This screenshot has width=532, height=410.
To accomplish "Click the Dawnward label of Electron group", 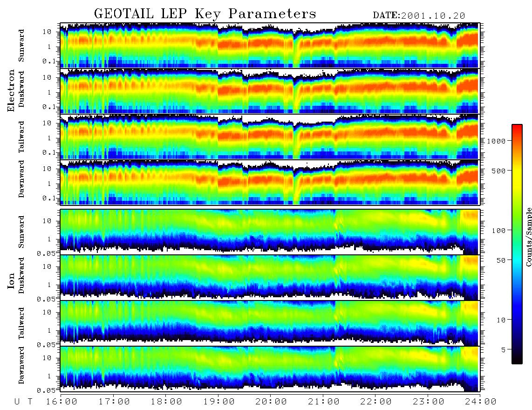I will tap(21, 179).
